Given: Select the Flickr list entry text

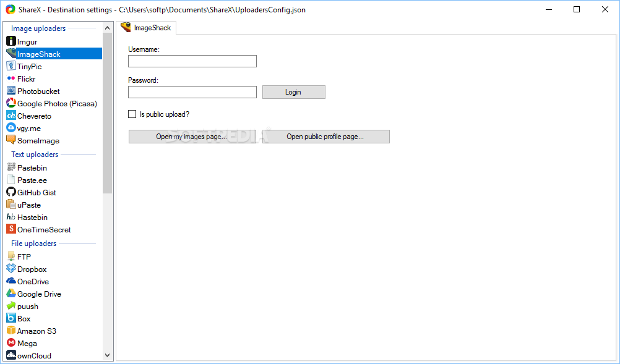Looking at the screenshot, I should 26,79.
